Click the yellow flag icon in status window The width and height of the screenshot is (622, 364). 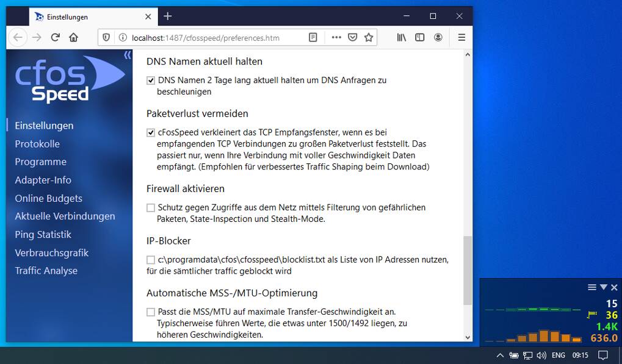click(x=592, y=315)
